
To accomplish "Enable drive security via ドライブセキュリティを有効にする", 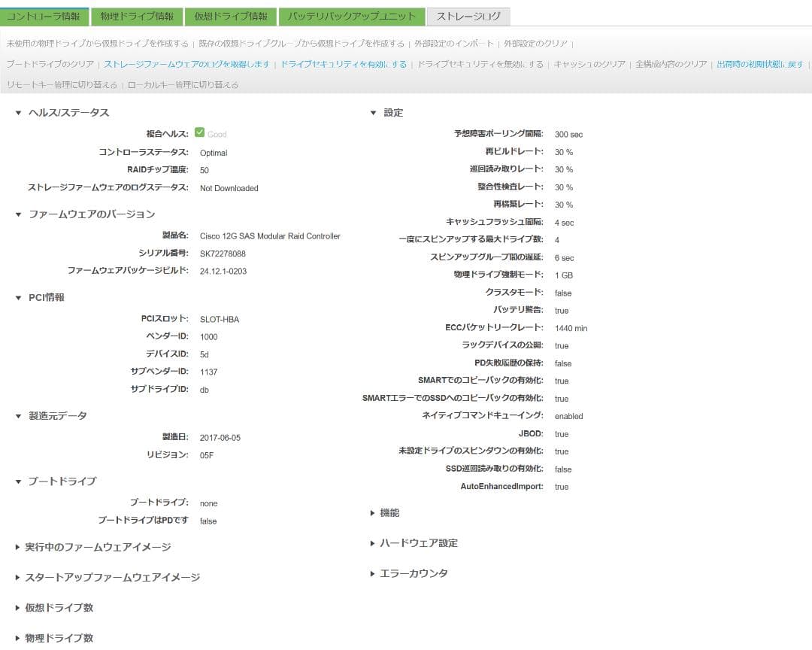I will pos(342,64).
